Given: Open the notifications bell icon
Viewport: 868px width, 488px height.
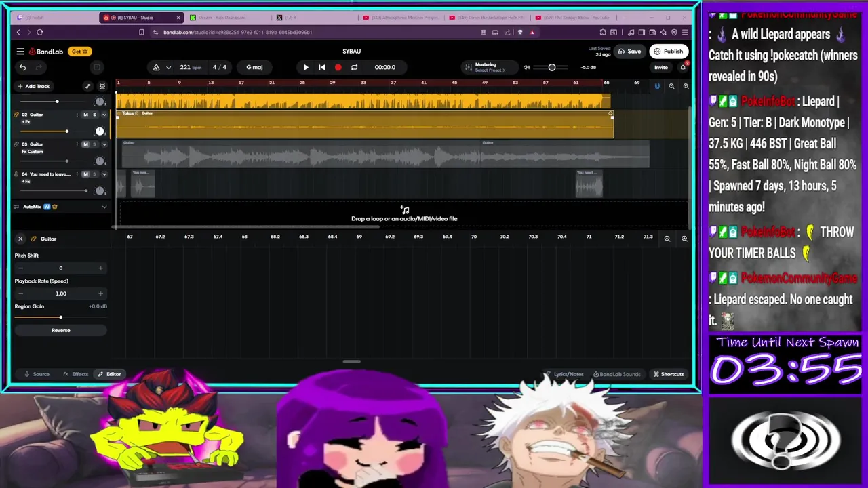Looking at the screenshot, I should pyautogui.click(x=683, y=67).
